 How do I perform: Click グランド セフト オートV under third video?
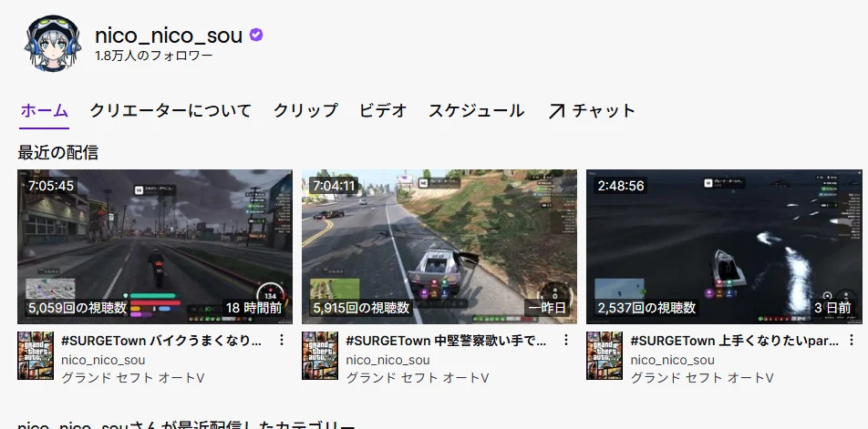702,378
